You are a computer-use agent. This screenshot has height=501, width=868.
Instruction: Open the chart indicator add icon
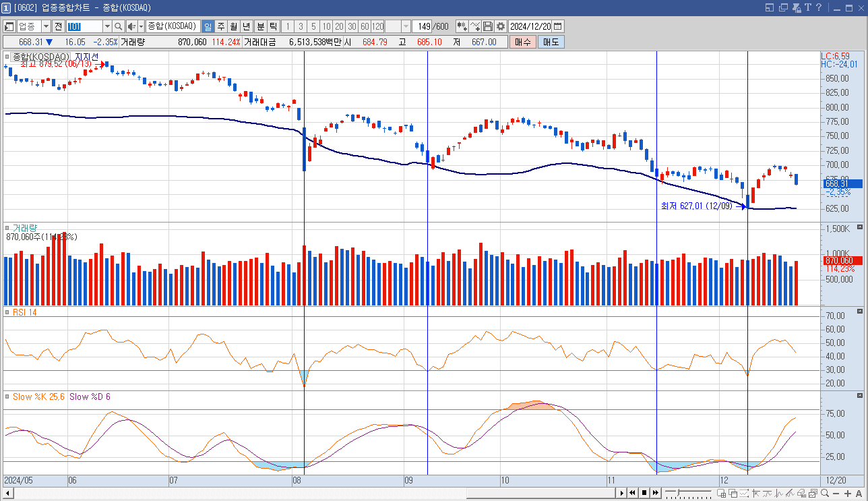462,26
